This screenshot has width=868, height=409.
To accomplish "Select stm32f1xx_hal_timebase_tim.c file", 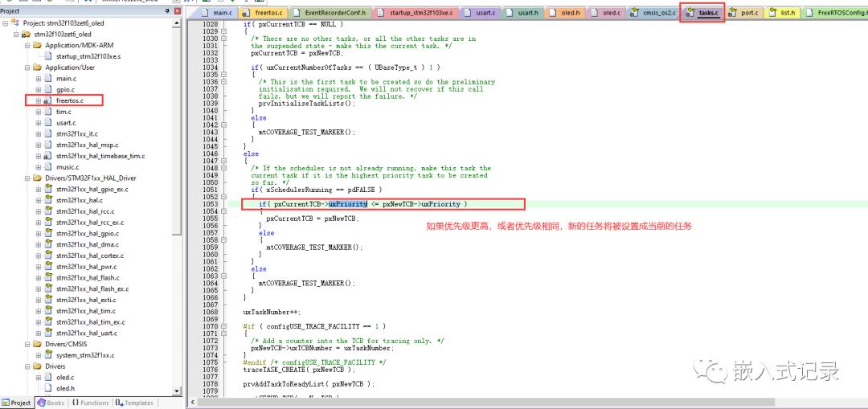I will coord(100,156).
